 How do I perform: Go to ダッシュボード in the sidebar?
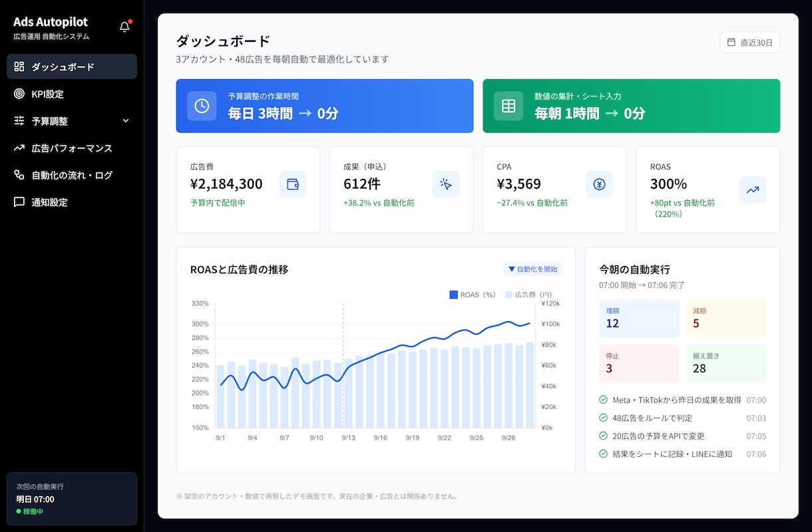(72, 66)
